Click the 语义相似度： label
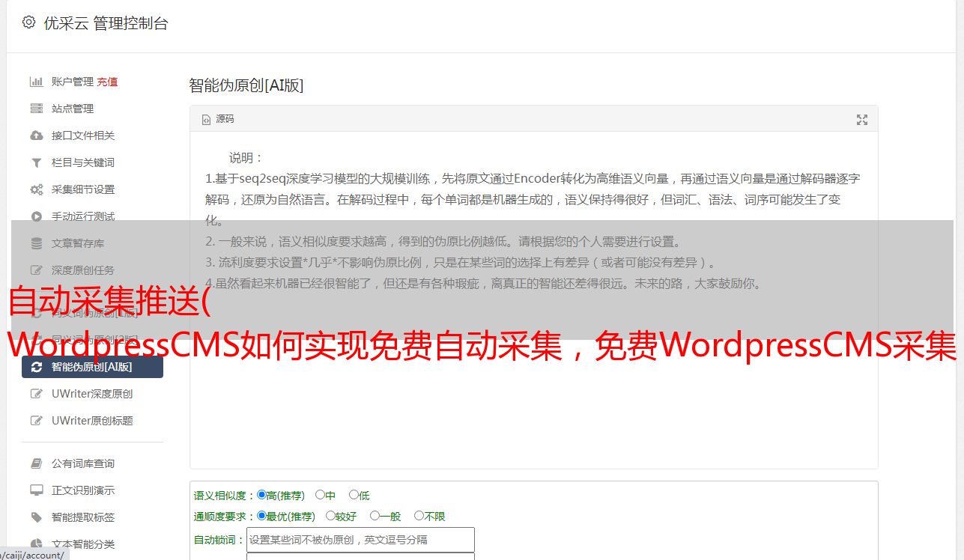Image resolution: width=964 pixels, height=560 pixels. coord(225,496)
